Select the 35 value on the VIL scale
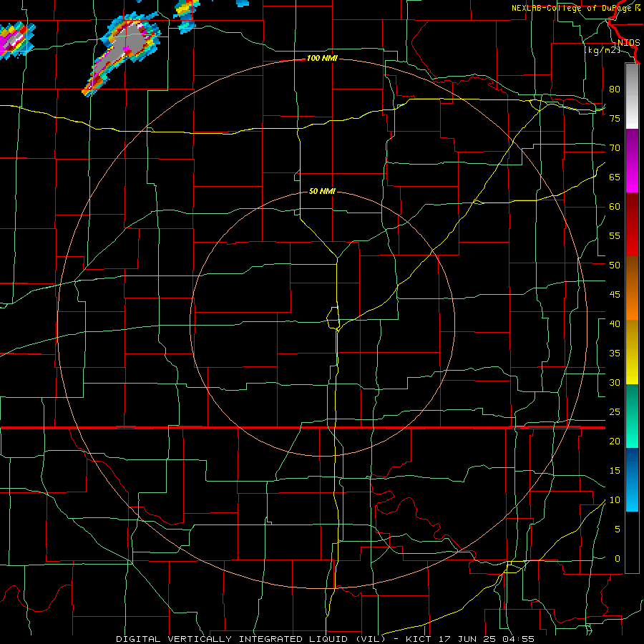Image resolution: width=644 pixels, height=644 pixels. (x=615, y=353)
